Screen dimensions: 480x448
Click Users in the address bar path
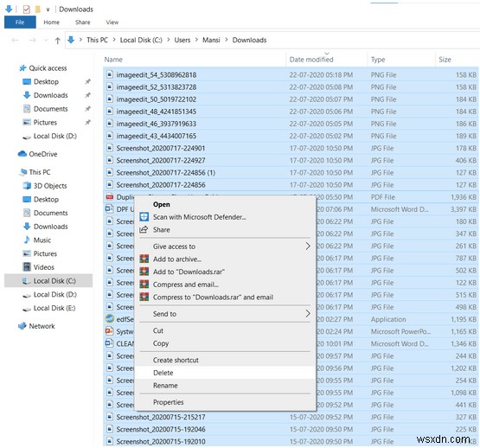[x=182, y=40]
